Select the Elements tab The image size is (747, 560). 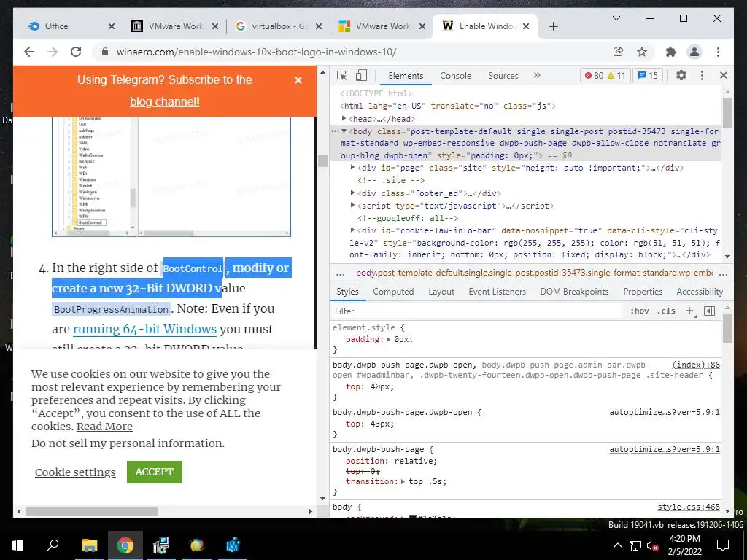pyautogui.click(x=406, y=76)
